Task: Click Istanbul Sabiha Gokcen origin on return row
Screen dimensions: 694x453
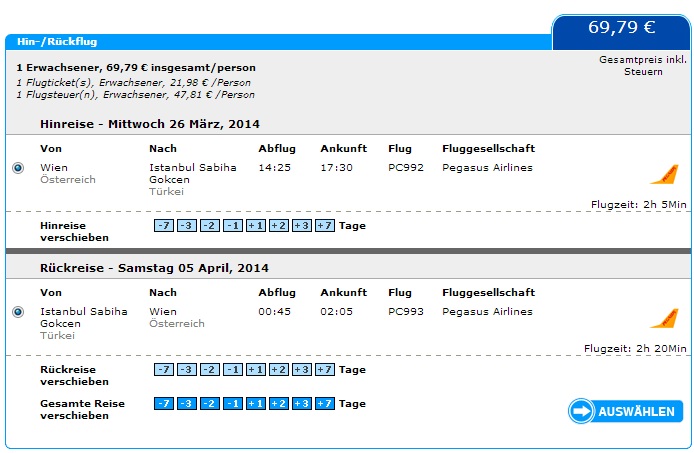Action: click(84, 317)
